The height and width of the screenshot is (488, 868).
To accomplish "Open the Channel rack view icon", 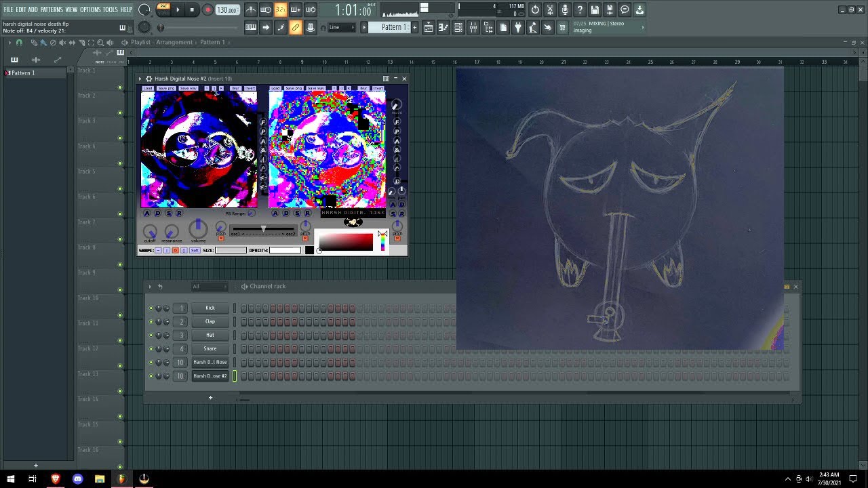I will pyautogui.click(x=459, y=28).
